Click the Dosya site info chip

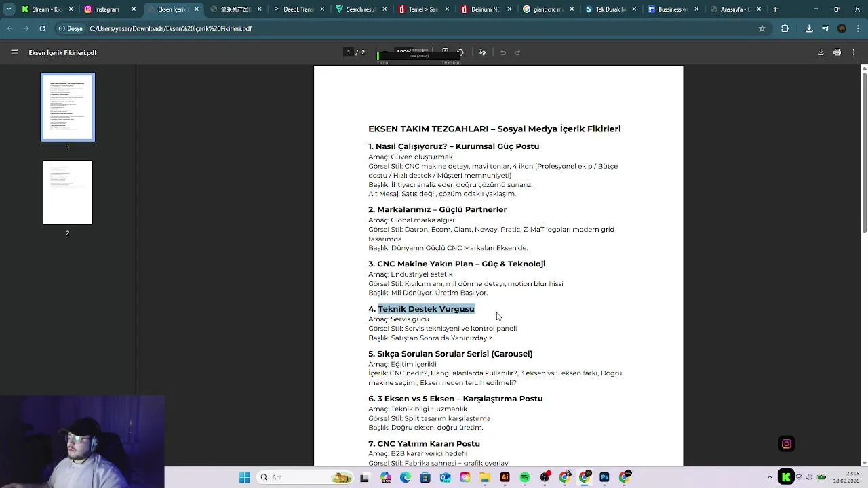[71, 28]
